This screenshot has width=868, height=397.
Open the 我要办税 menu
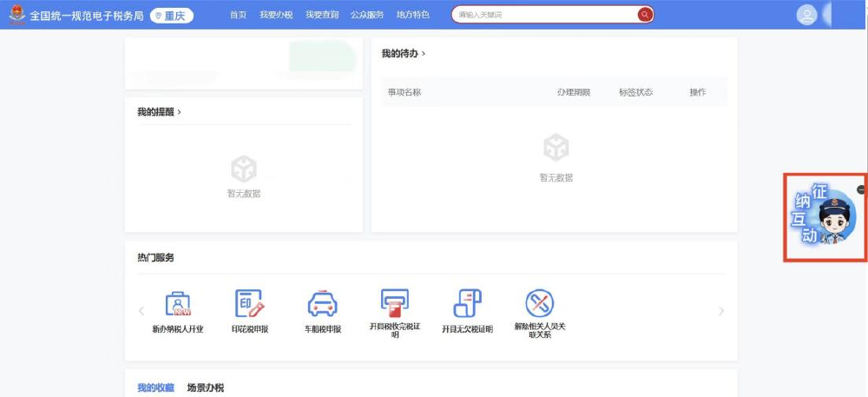pyautogui.click(x=276, y=15)
